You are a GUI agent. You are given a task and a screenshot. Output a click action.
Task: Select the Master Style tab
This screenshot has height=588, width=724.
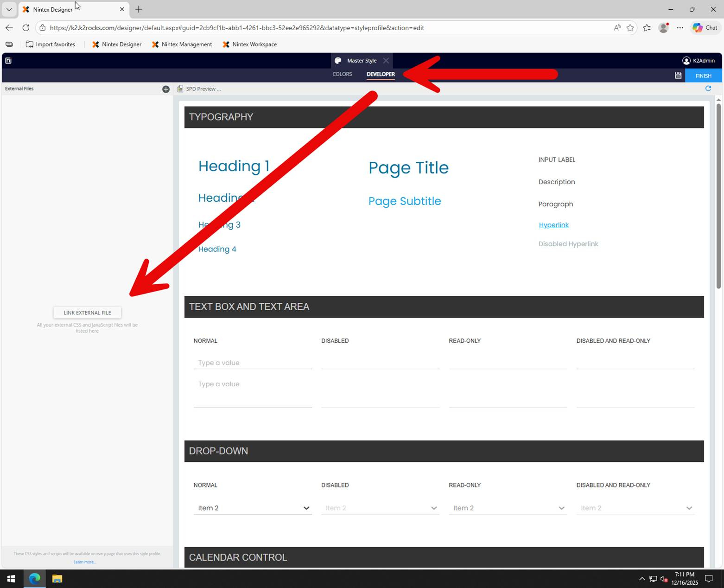click(x=362, y=60)
